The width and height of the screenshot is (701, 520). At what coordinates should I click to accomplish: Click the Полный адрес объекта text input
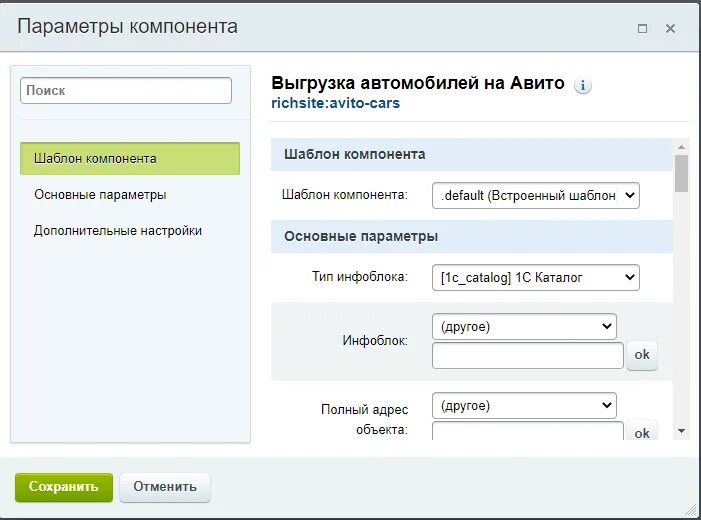pos(528,432)
